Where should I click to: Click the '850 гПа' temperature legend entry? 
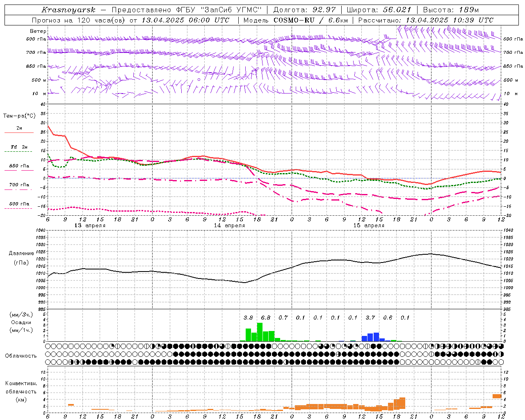(x=19, y=166)
